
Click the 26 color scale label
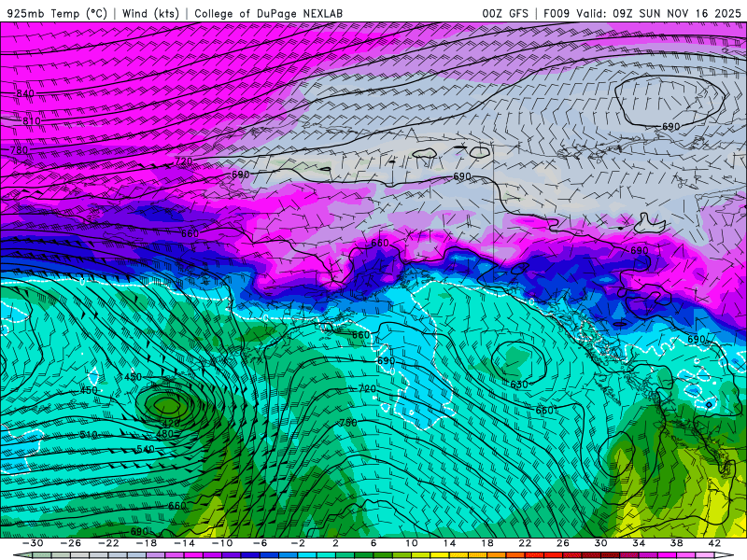(x=563, y=543)
